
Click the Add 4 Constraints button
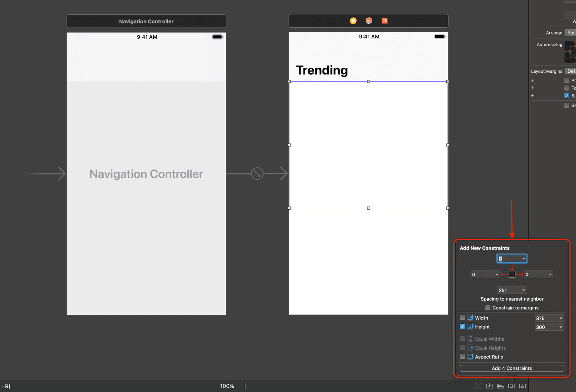tap(512, 368)
